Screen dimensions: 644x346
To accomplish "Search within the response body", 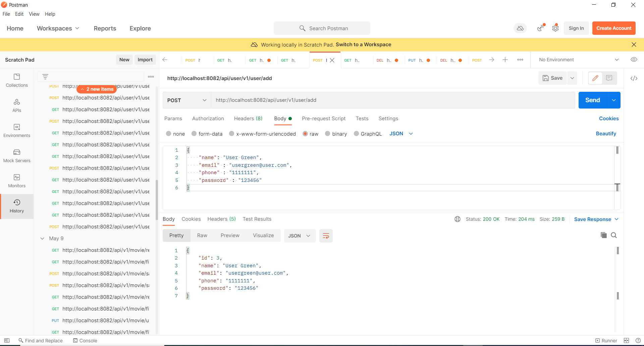I will tap(614, 235).
